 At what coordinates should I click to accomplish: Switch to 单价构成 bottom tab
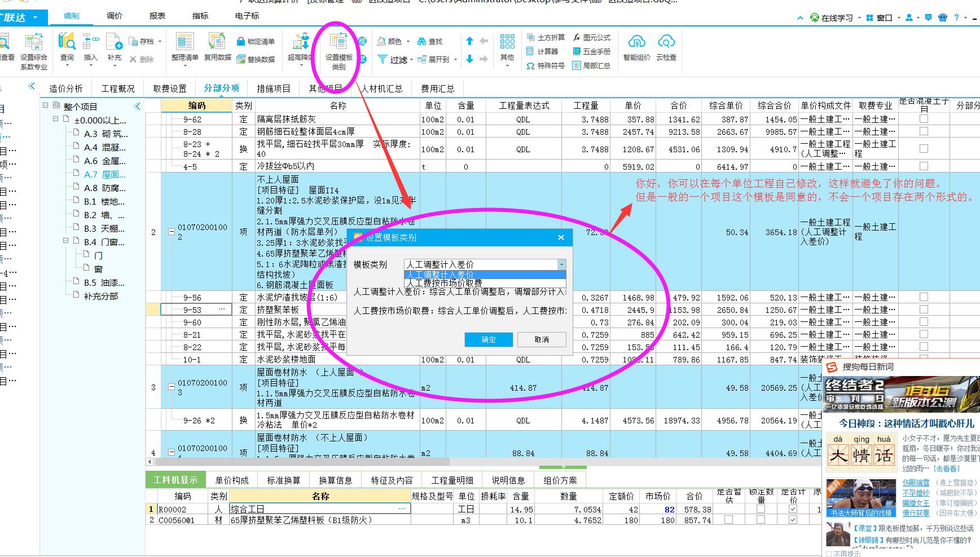[232, 480]
